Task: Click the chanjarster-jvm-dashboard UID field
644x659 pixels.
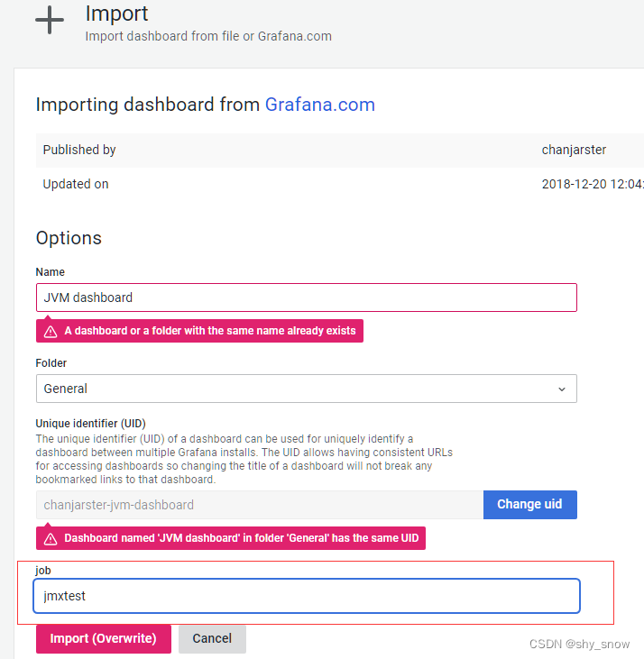Action: click(x=260, y=505)
